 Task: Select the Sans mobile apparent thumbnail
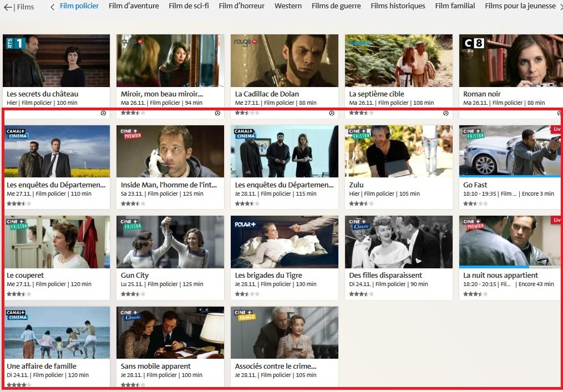pos(170,332)
